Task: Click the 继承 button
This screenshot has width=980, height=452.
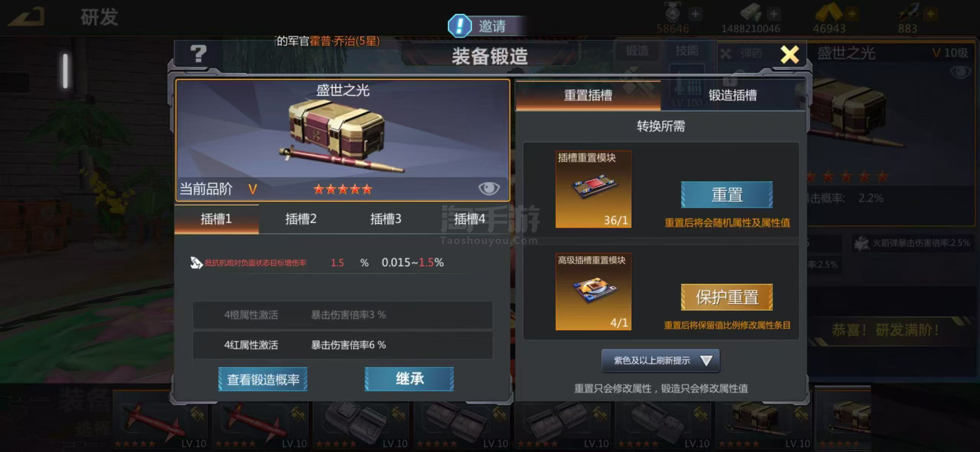Action: [x=409, y=379]
